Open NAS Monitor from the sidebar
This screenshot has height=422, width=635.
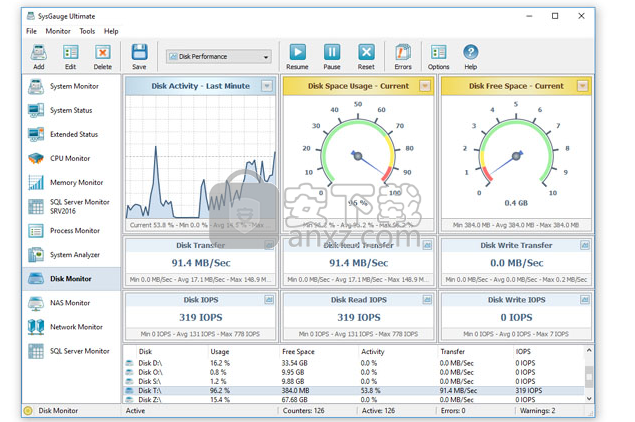71,303
